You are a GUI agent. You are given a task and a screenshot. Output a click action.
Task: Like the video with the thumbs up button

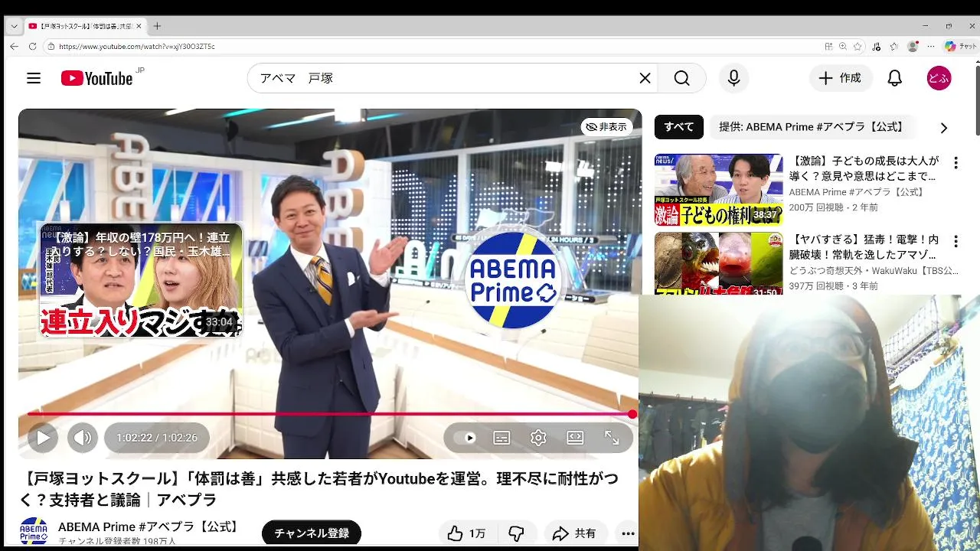pos(466,533)
